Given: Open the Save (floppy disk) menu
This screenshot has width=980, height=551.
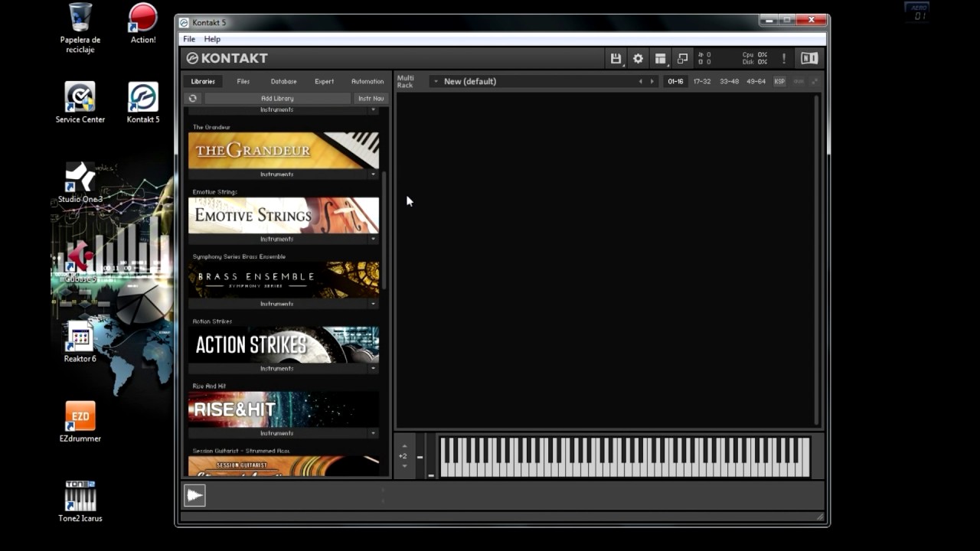Looking at the screenshot, I should click(x=616, y=58).
